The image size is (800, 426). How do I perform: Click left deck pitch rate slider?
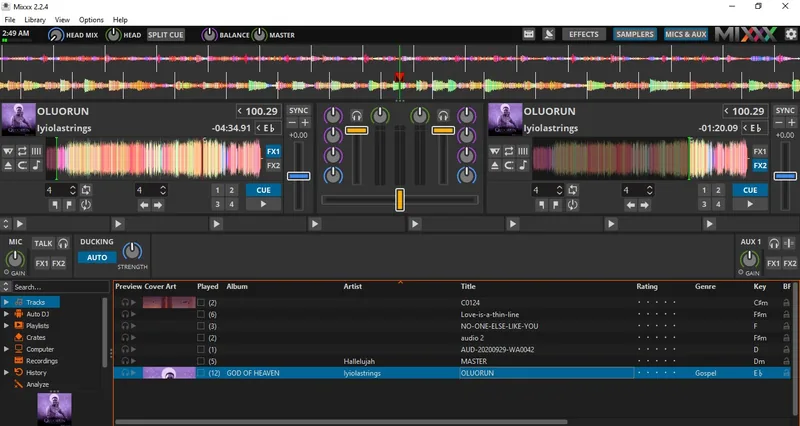pyautogui.click(x=298, y=176)
